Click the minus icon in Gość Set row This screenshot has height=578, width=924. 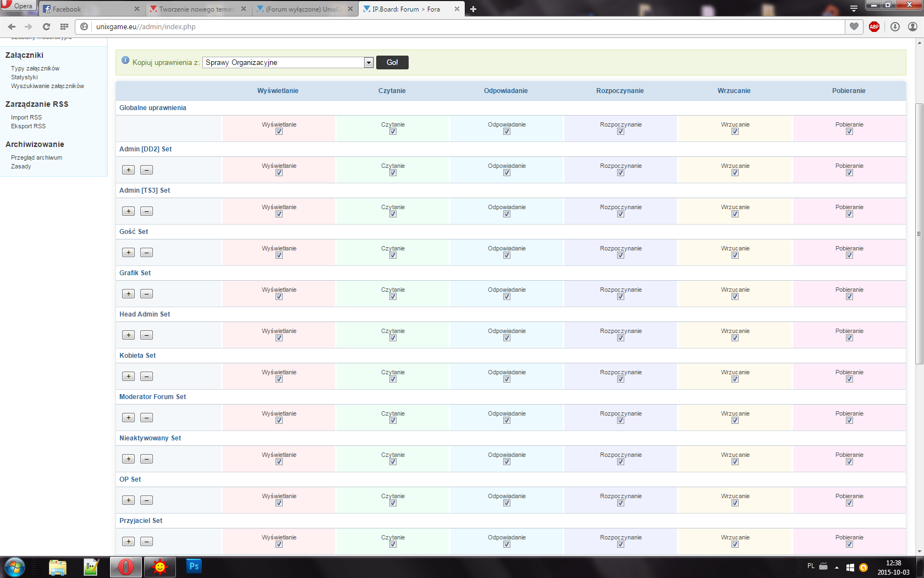pyautogui.click(x=146, y=253)
